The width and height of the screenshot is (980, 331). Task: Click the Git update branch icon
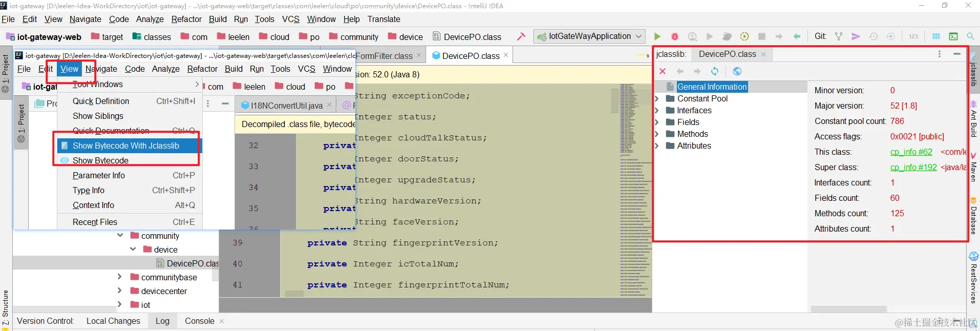point(839,36)
